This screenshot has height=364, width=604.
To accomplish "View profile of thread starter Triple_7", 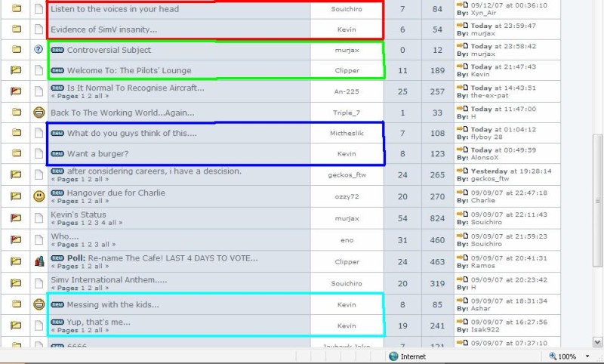I will 347,113.
